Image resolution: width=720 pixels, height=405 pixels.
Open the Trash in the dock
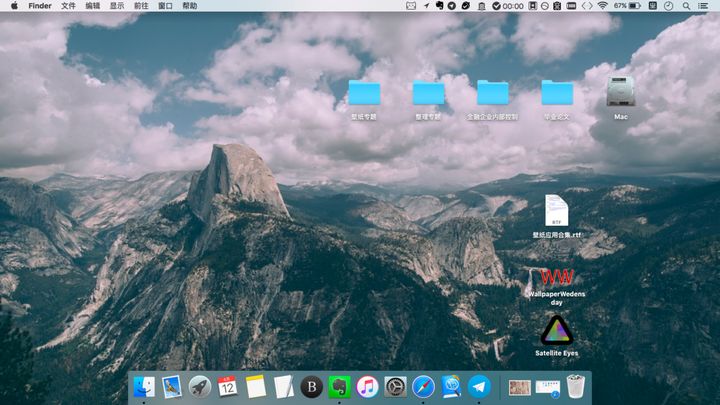click(x=575, y=386)
